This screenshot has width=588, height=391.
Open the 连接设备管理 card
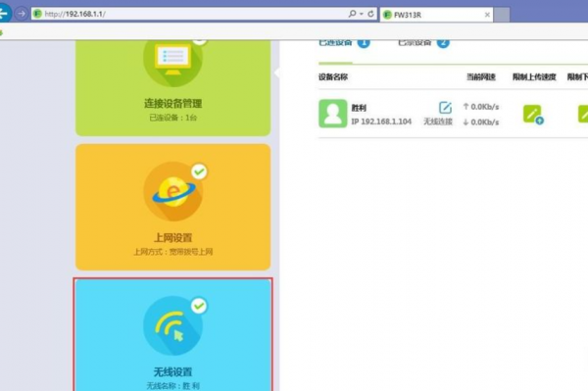(x=172, y=87)
